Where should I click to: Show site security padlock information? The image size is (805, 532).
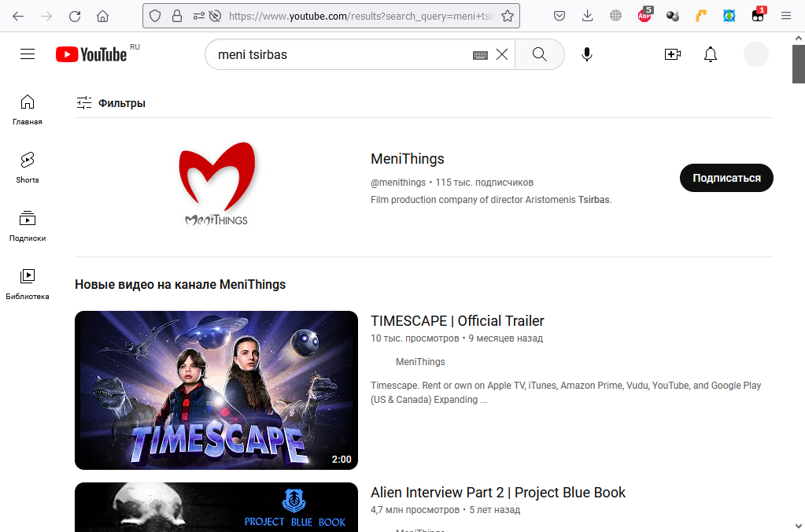177,17
